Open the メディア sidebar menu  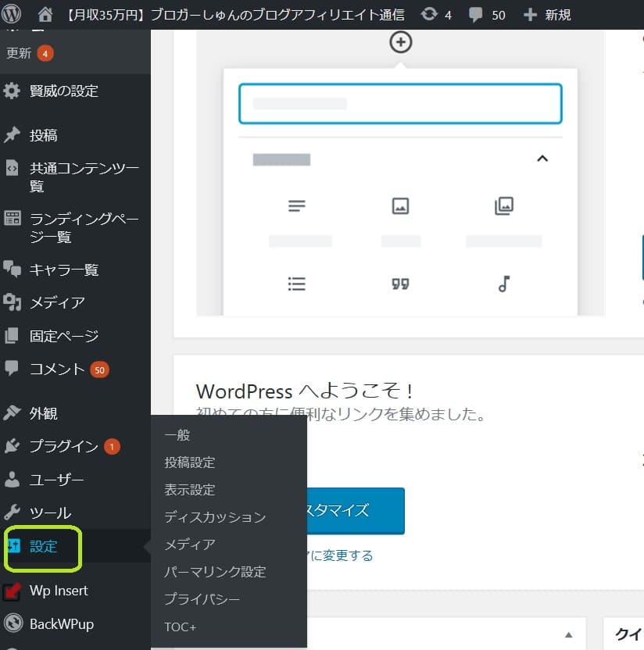tap(57, 302)
